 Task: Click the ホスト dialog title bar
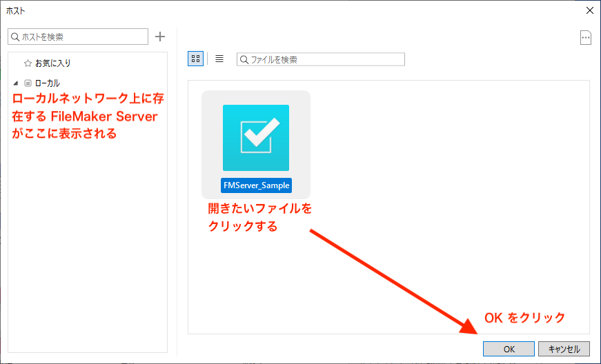pyautogui.click(x=276, y=10)
